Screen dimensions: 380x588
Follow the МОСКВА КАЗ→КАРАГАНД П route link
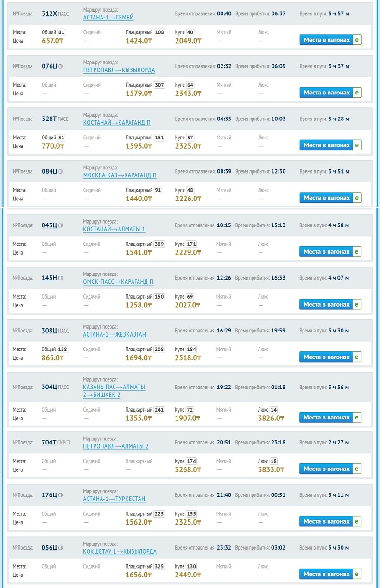coord(120,175)
